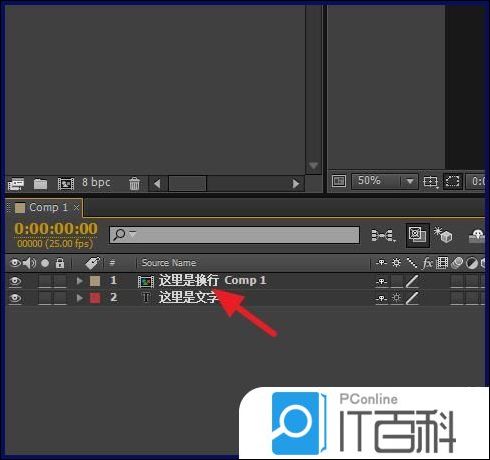Click the Interpret Footage icon

point(16,184)
